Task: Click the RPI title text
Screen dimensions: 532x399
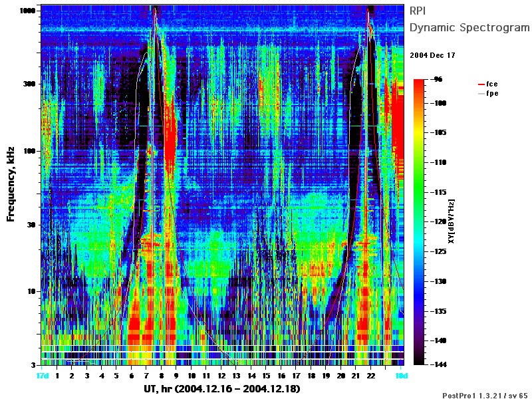Action: (418, 11)
